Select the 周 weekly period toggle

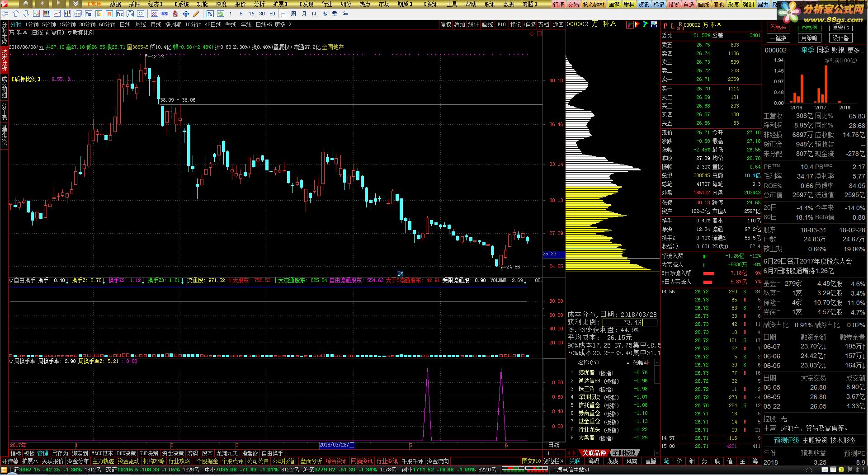click(293, 14)
